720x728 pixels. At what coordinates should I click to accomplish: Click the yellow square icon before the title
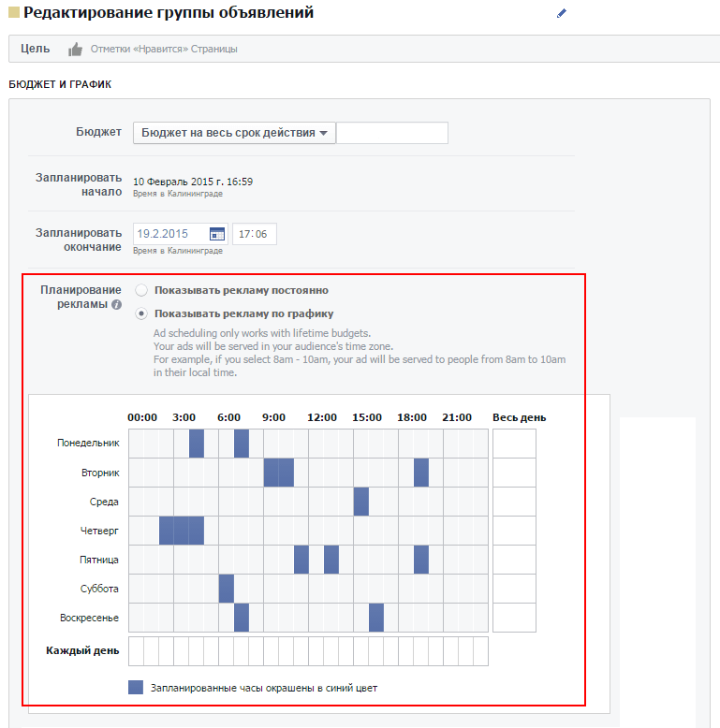coord(13,13)
